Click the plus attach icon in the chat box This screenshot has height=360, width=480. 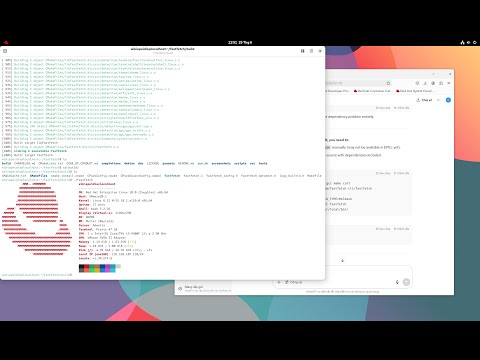click(279, 282)
